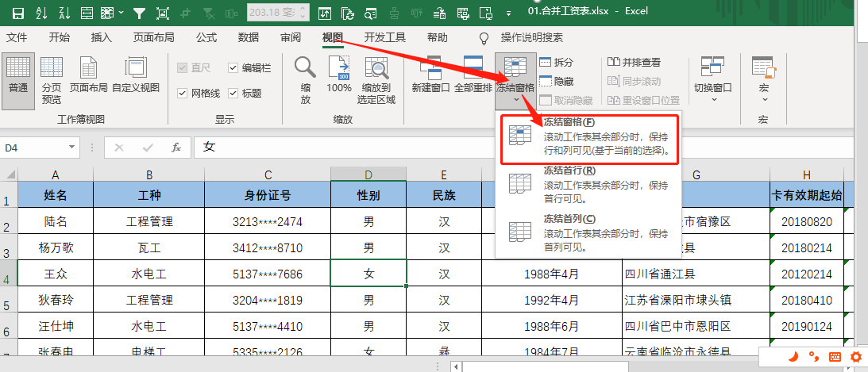Viewport: 868px width, 372px height.
Task: Open dropdown arrow next to the freeze table icon
Action: (x=122, y=12)
